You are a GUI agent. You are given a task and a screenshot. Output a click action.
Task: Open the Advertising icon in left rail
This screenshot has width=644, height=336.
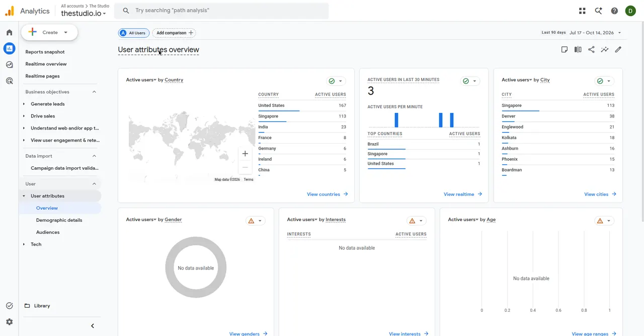9,81
